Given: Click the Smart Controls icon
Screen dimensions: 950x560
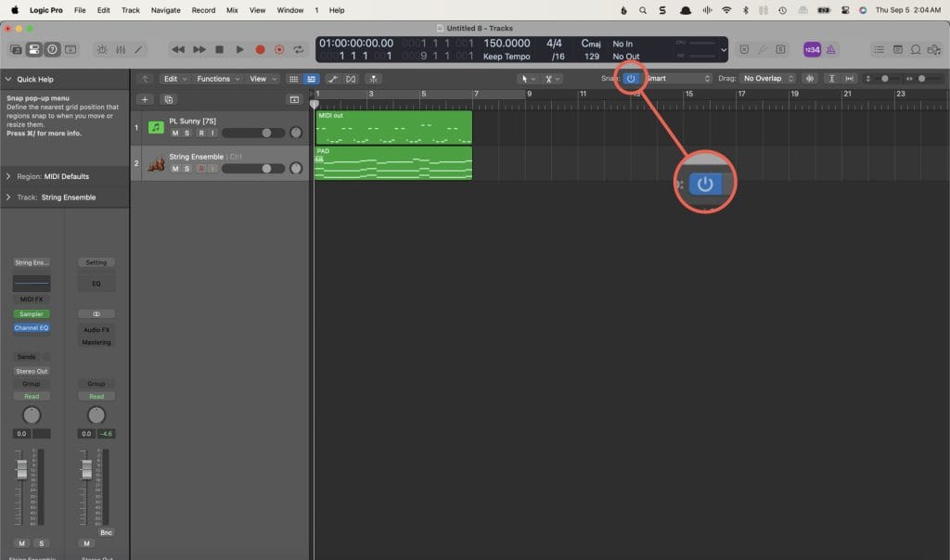Looking at the screenshot, I should pos(101,49).
